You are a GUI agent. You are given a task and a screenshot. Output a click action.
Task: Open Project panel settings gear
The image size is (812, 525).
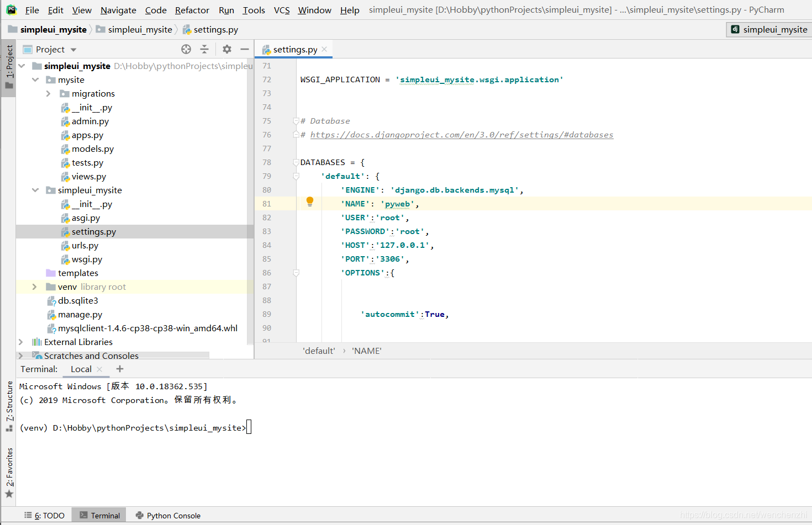(227, 49)
